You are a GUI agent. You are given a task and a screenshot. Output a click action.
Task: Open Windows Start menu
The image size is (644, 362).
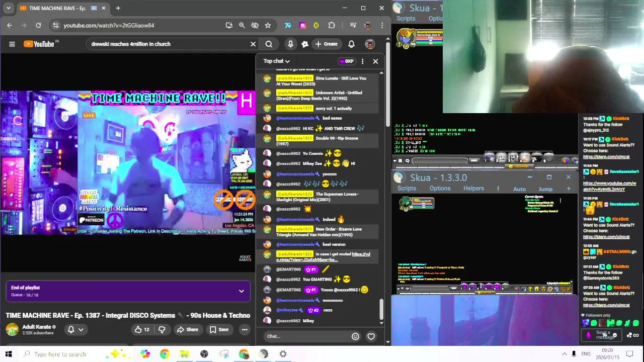(x=9, y=354)
